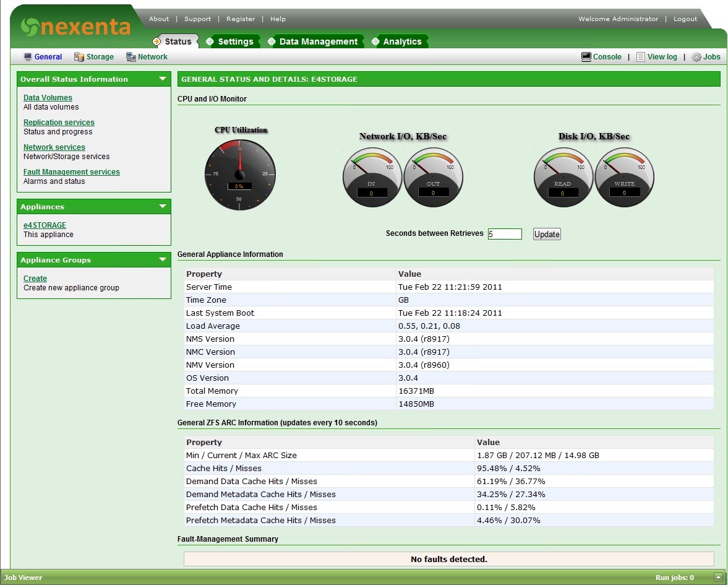Open the Replication services link

coord(59,122)
